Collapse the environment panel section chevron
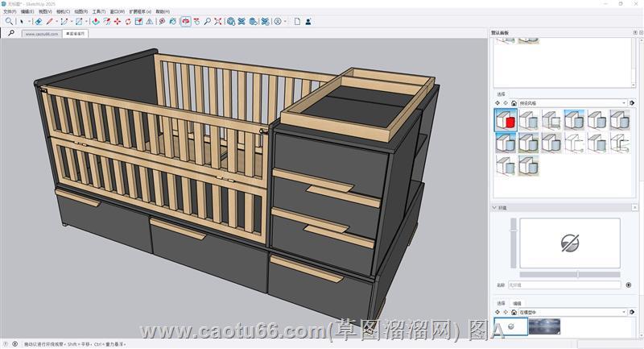 pyautogui.click(x=494, y=208)
